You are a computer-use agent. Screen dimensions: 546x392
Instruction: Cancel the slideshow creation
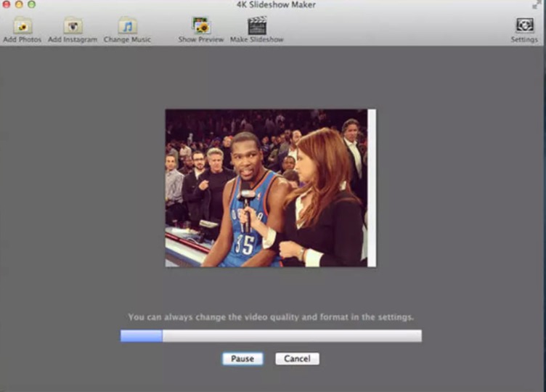coord(297,359)
